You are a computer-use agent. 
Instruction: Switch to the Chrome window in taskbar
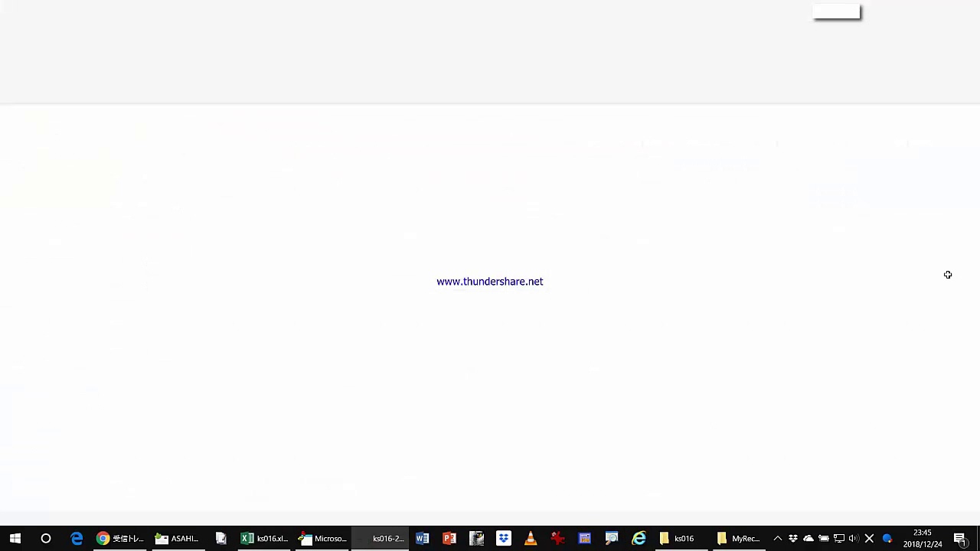pyautogui.click(x=119, y=539)
